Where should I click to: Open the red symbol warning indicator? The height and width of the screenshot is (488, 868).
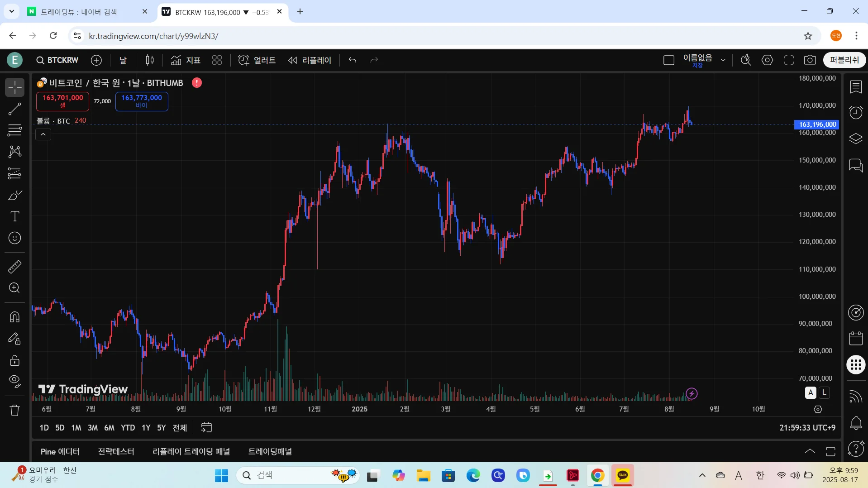(x=197, y=83)
